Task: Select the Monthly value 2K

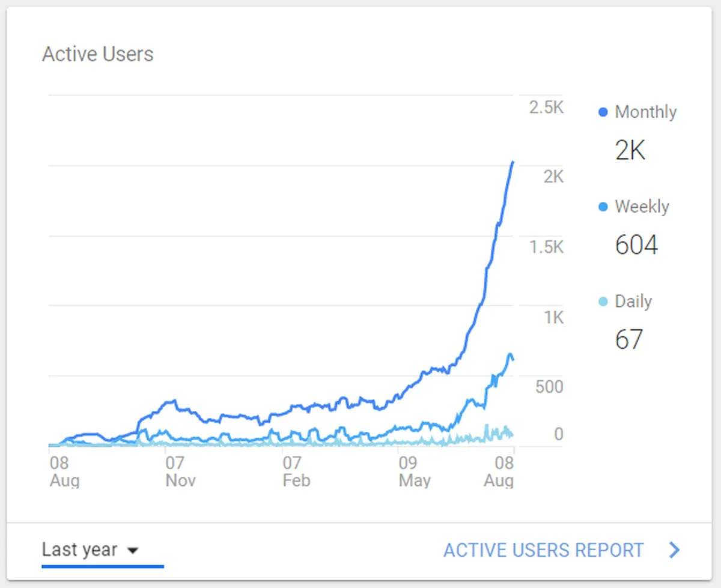Action: pos(630,150)
